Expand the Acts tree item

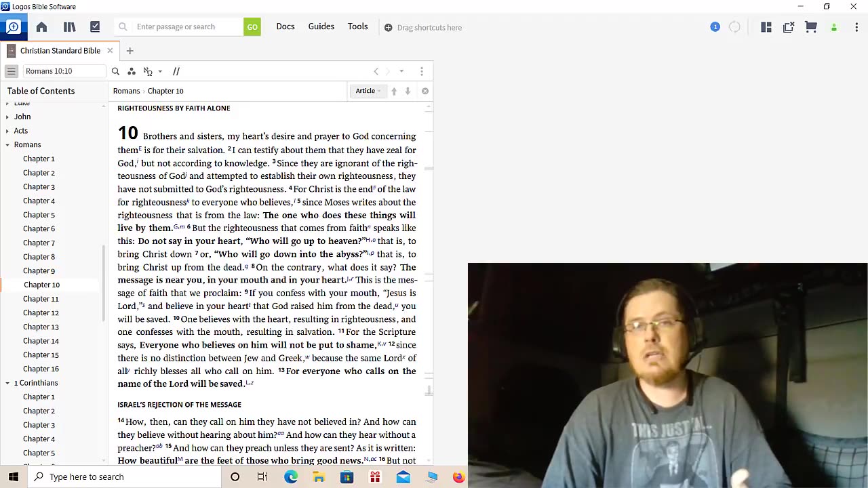coord(7,131)
